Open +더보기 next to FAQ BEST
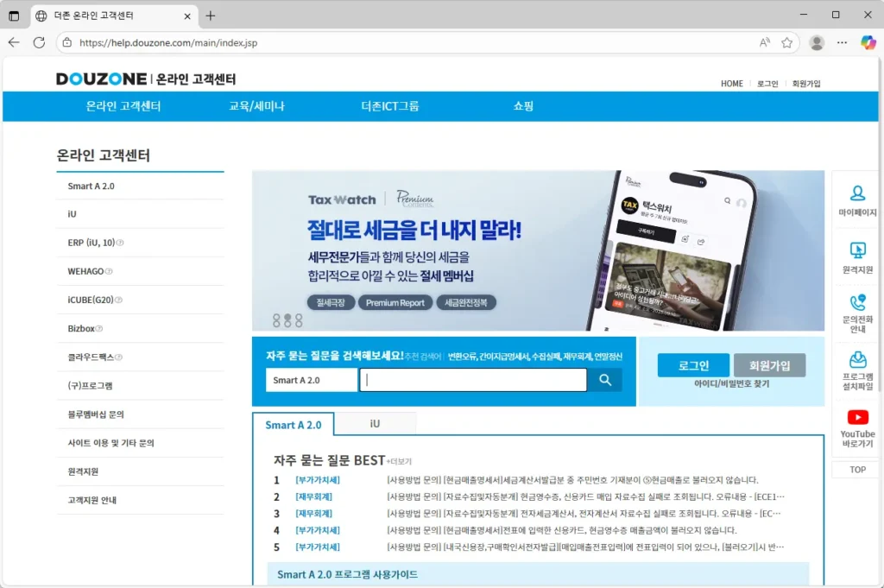This screenshot has width=884, height=588. click(x=399, y=462)
